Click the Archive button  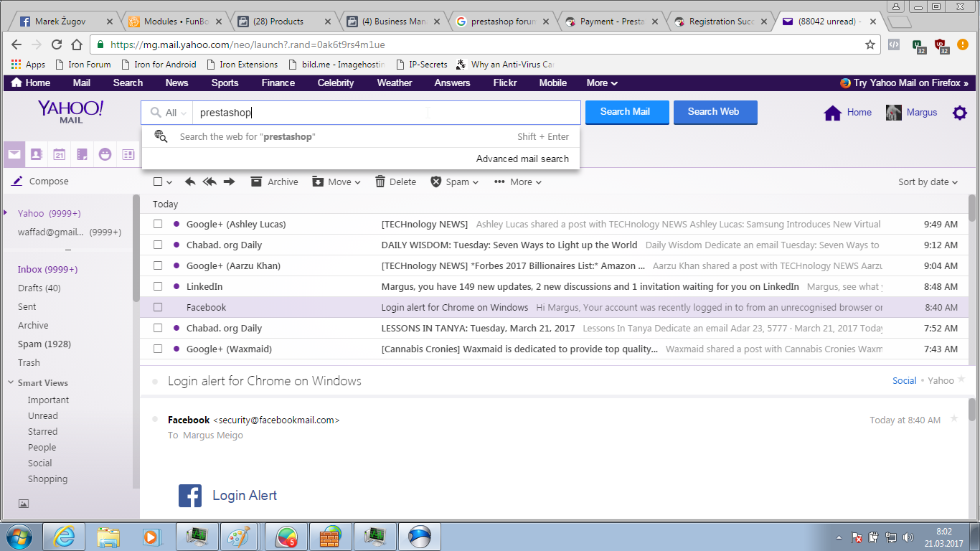point(274,182)
